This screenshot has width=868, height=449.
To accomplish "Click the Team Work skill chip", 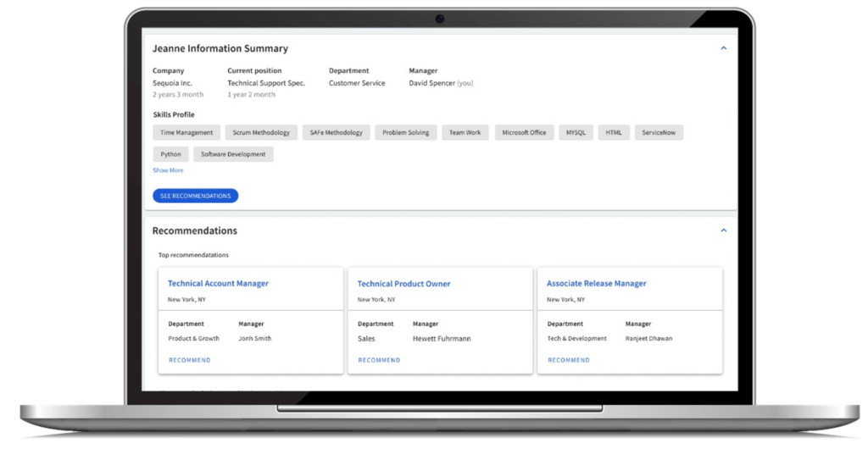I will [x=465, y=133].
